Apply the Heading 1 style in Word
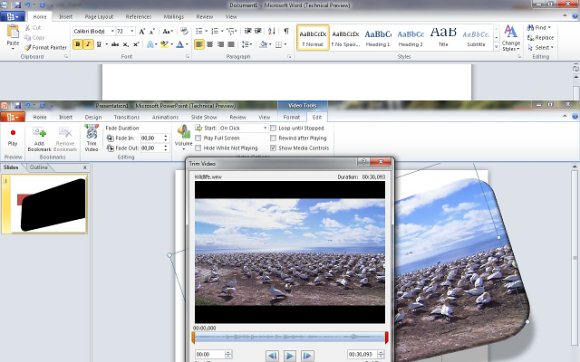 pos(378,38)
